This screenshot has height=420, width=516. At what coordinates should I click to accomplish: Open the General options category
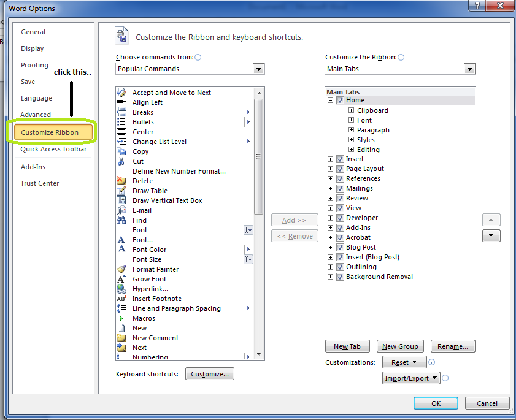[x=33, y=32]
